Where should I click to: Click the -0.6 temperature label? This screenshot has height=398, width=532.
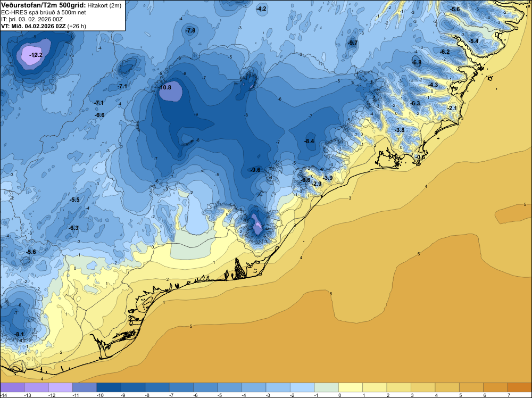pyautogui.click(x=420, y=157)
